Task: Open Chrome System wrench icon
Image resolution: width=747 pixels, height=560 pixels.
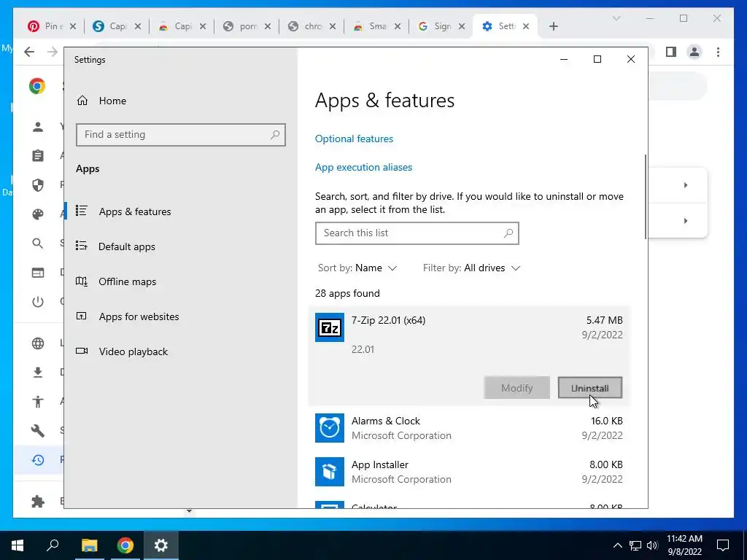Action: point(38,431)
